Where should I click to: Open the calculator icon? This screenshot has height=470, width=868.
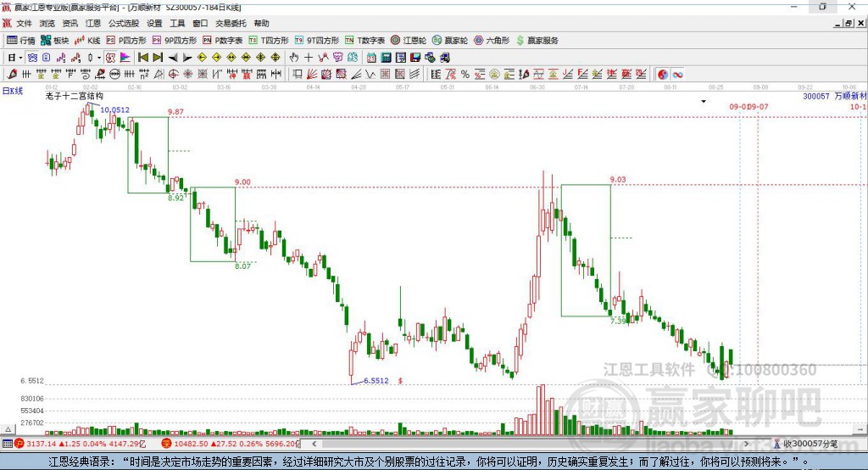(x=386, y=58)
